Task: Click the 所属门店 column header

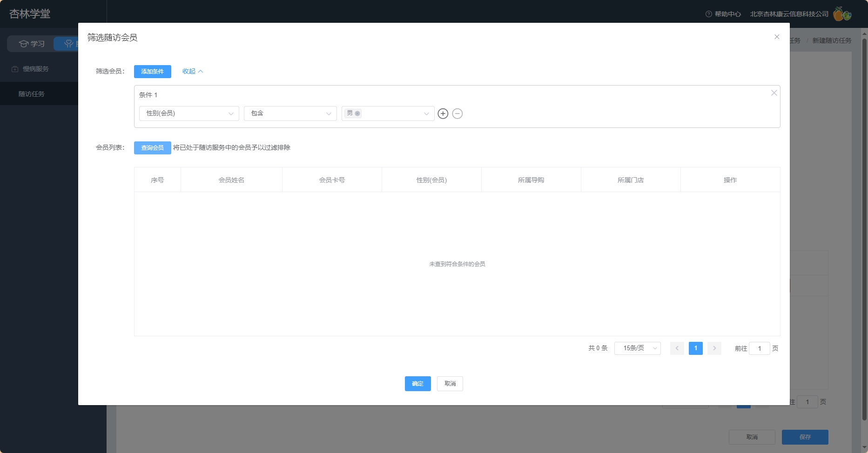Action: 631,180
